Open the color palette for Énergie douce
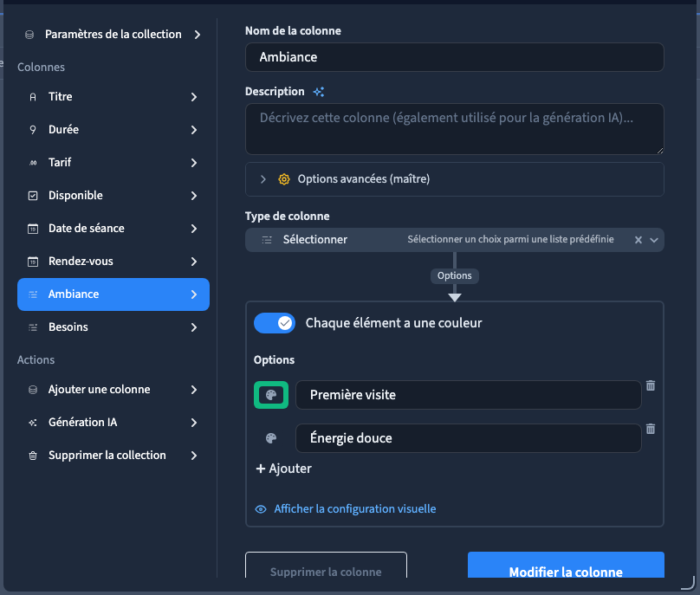Screen dimensions: 700x595 click(271, 438)
